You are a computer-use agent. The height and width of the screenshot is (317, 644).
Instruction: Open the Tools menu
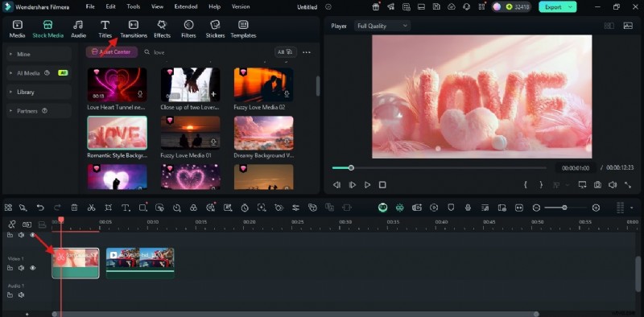coord(134,6)
